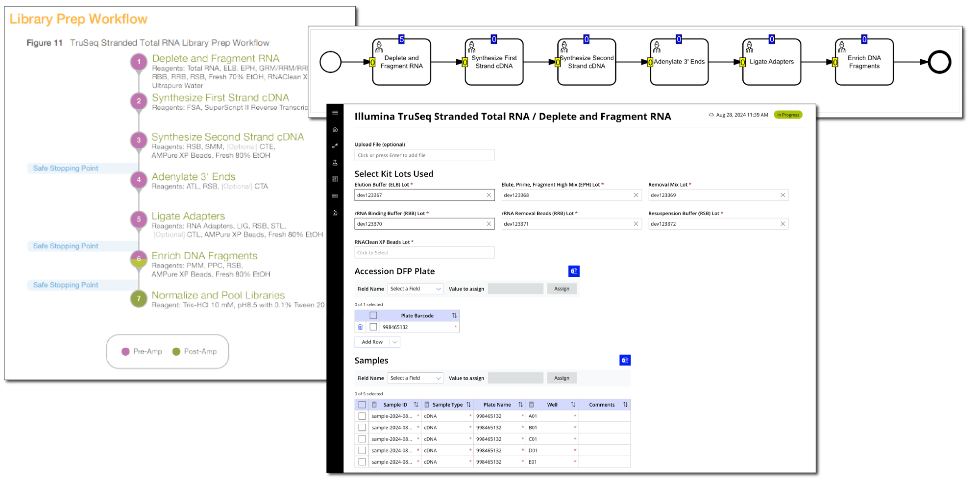Clear the rRNA Removal Beads Lot value
Screen dimensions: 980x483
coord(636,224)
